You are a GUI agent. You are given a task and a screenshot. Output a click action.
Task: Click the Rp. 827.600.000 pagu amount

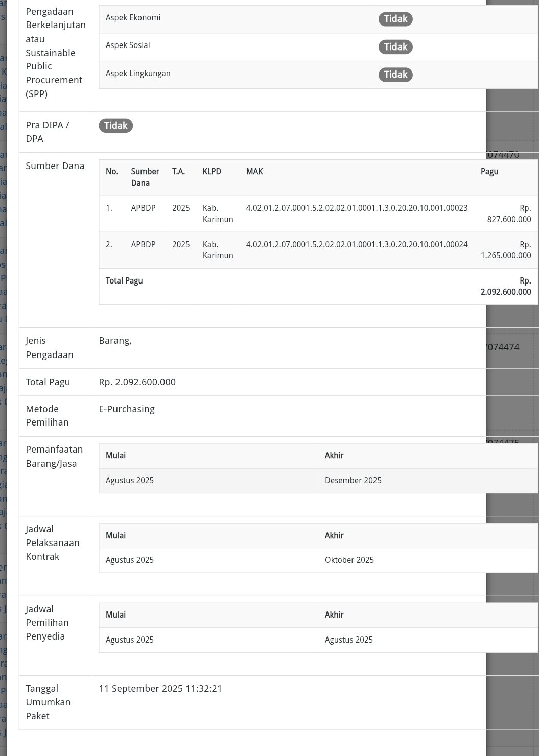pyautogui.click(x=508, y=214)
